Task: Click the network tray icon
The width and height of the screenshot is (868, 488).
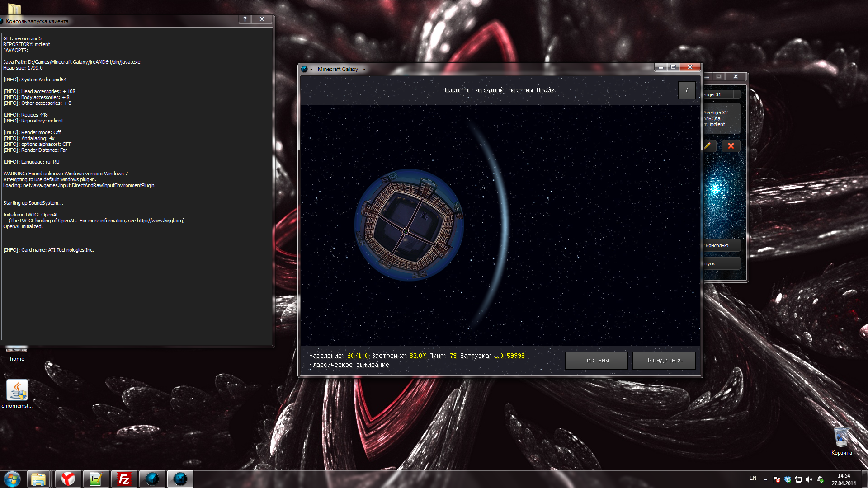Action: [798, 479]
